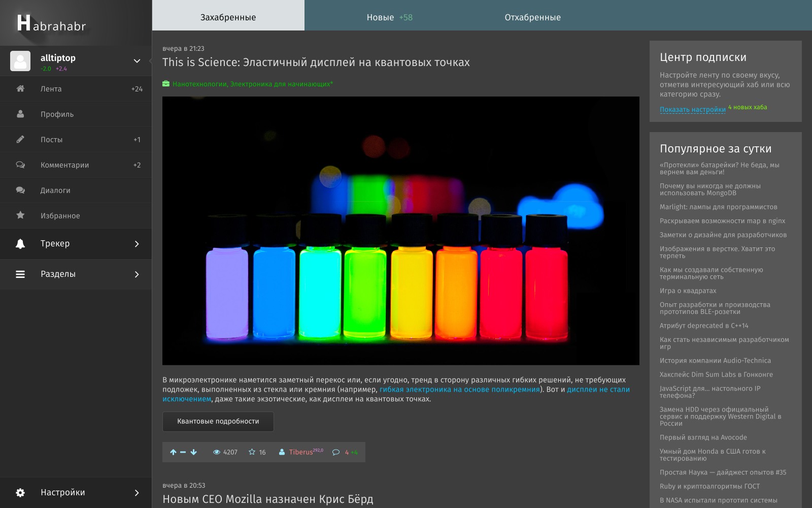Open the Показать настройки link
812x508 pixels.
tap(693, 110)
